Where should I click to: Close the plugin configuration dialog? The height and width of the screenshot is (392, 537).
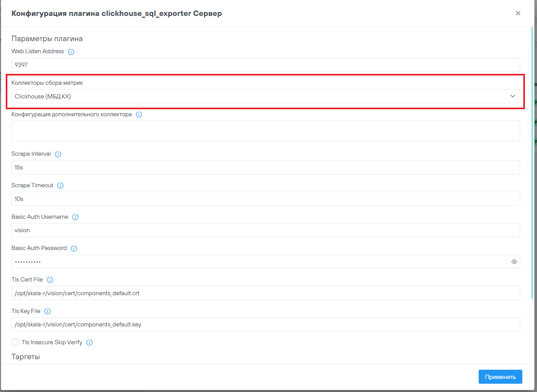(x=518, y=13)
